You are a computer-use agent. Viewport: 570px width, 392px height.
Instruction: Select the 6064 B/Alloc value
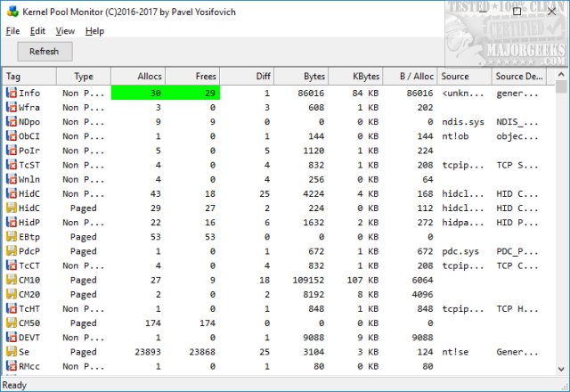tap(422, 280)
